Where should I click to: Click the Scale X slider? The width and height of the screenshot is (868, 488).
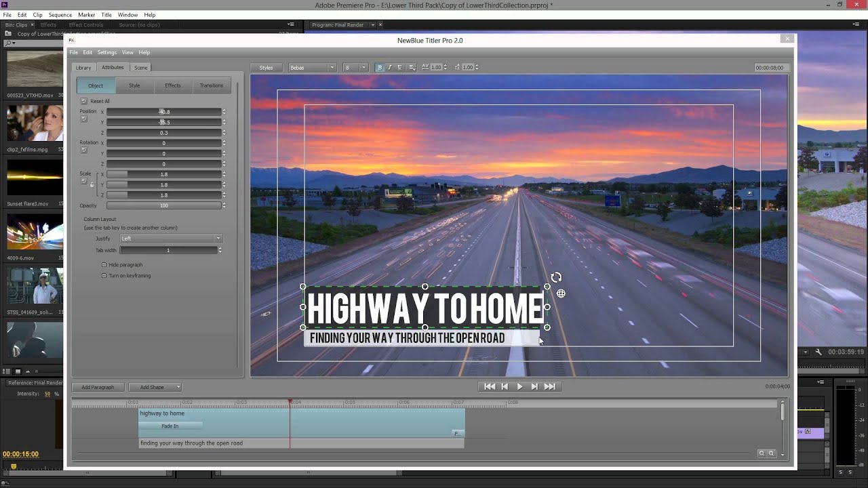coord(163,174)
